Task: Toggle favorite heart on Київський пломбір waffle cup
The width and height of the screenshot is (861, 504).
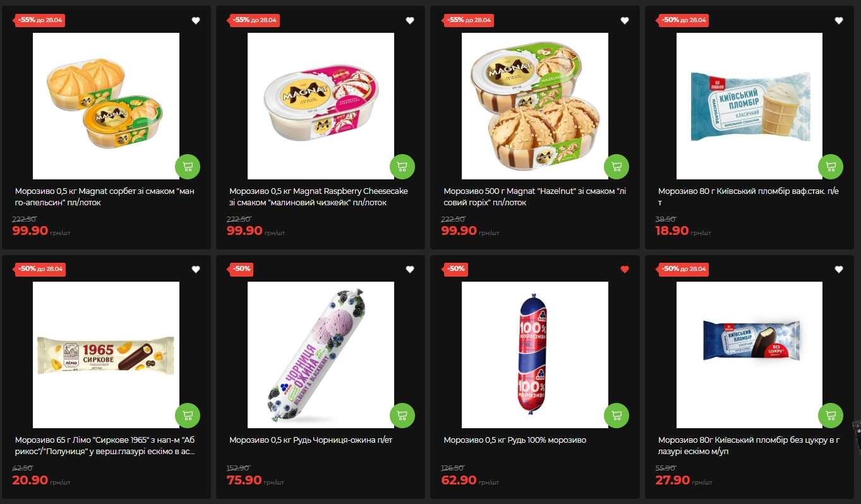Action: coord(839,20)
